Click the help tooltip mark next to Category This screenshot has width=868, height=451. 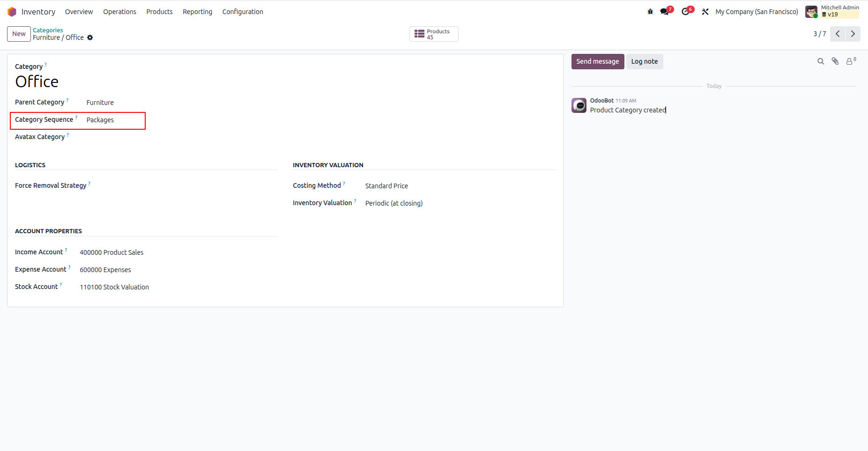coord(45,64)
